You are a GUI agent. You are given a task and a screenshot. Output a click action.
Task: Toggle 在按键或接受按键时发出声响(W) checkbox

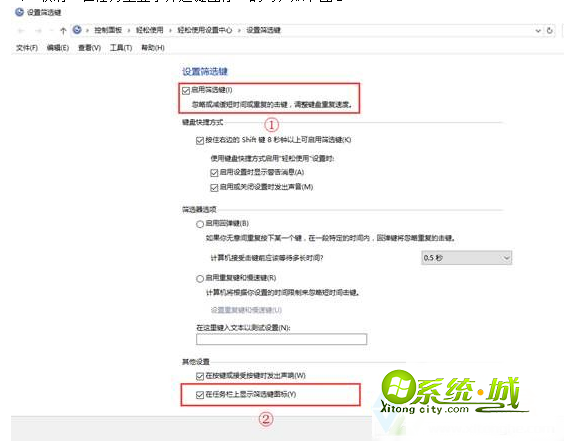click(200, 376)
